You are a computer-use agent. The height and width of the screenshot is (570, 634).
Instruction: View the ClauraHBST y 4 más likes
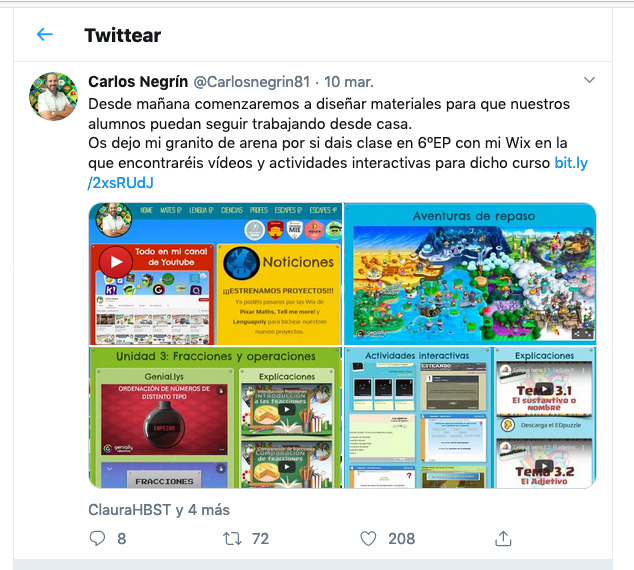(158, 510)
